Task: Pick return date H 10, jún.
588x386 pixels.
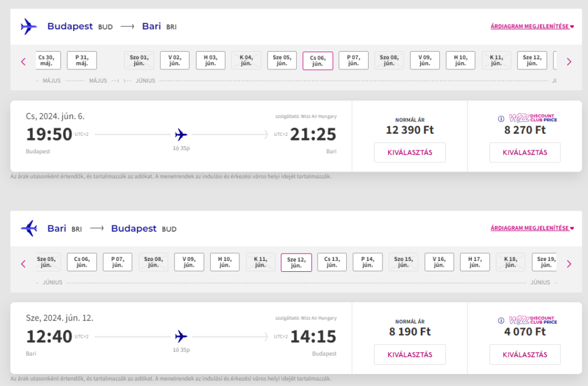Action: click(225, 262)
